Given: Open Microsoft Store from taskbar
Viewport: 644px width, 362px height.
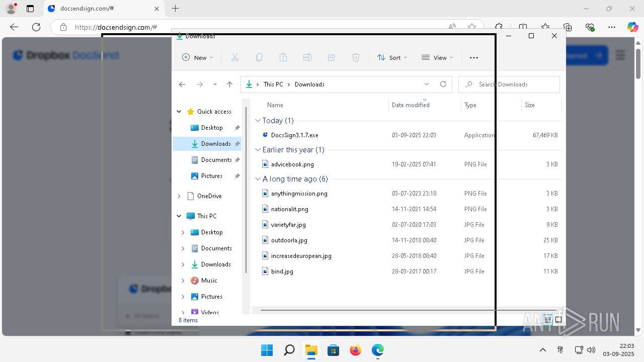Looking at the screenshot, I should click(334, 350).
